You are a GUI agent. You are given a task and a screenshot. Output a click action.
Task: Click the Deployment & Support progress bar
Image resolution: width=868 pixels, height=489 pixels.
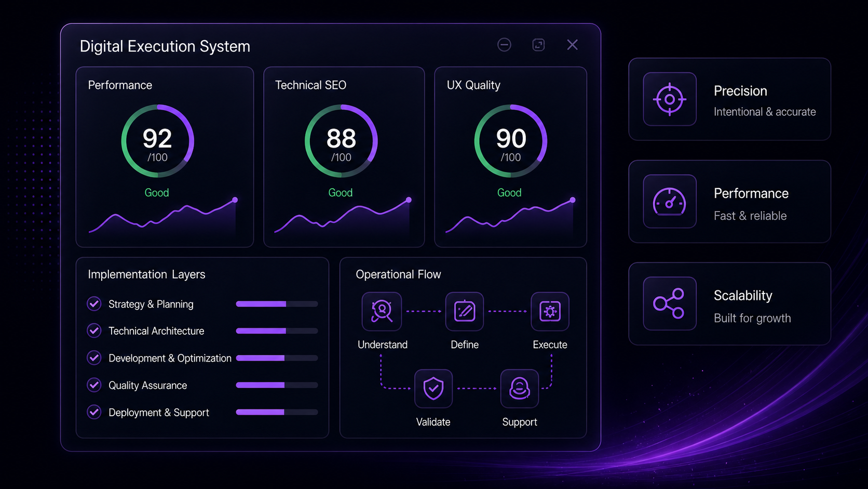click(x=277, y=412)
